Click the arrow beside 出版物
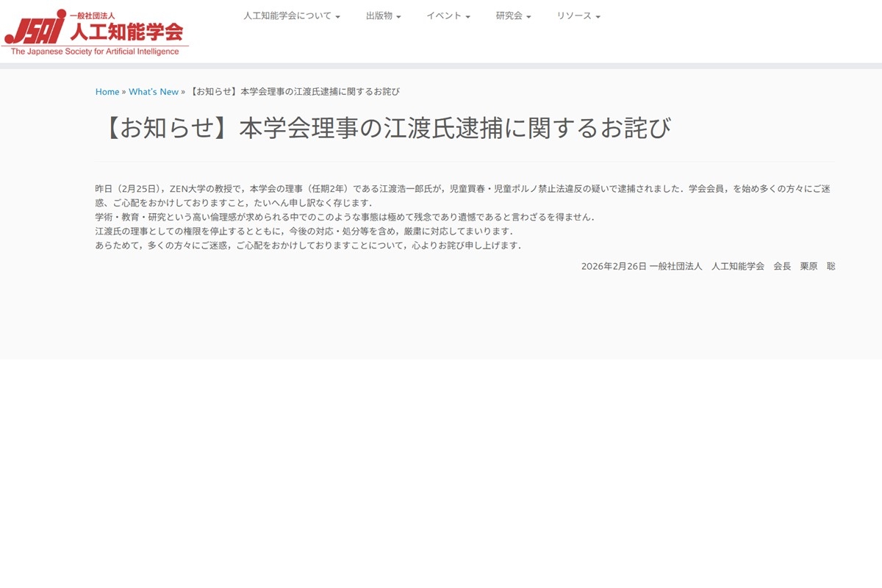Screen dimensions: 882x588 tap(398, 17)
